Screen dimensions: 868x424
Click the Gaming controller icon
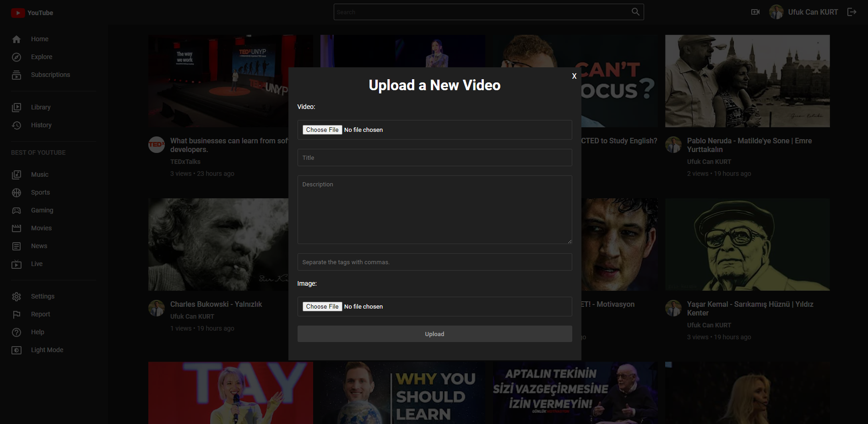coord(16,211)
